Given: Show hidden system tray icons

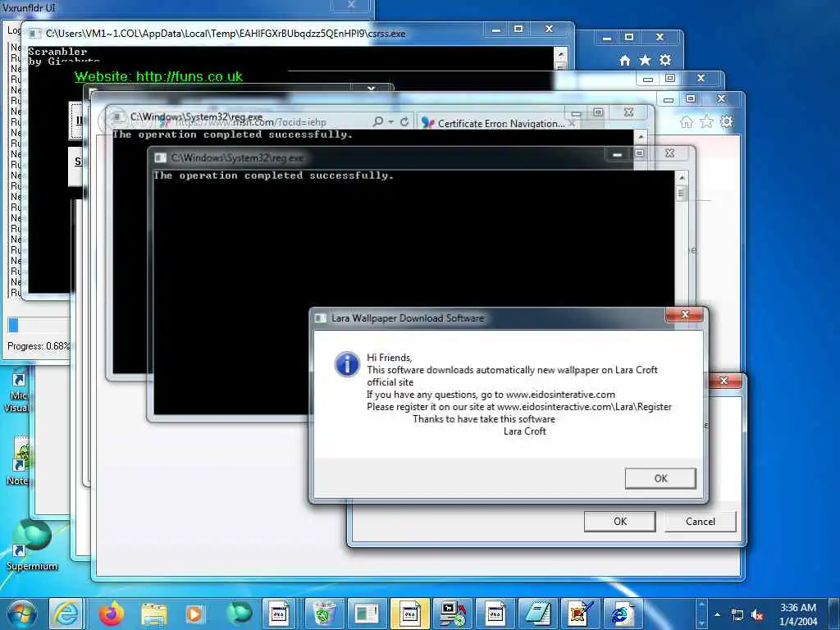Looking at the screenshot, I should point(717,614).
